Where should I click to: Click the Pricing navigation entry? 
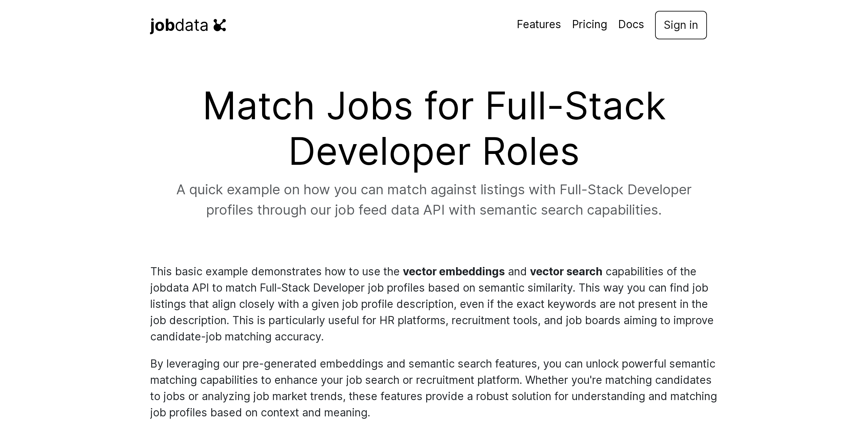pyautogui.click(x=590, y=25)
